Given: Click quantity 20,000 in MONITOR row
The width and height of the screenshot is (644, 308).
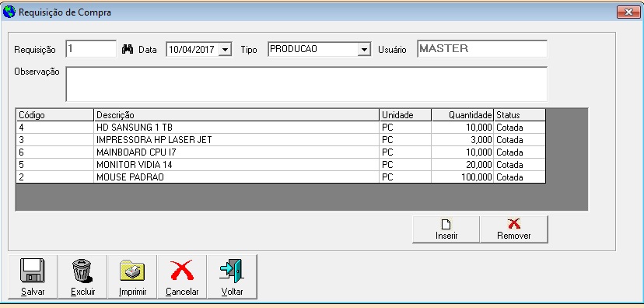Looking at the screenshot, I should (463, 165).
